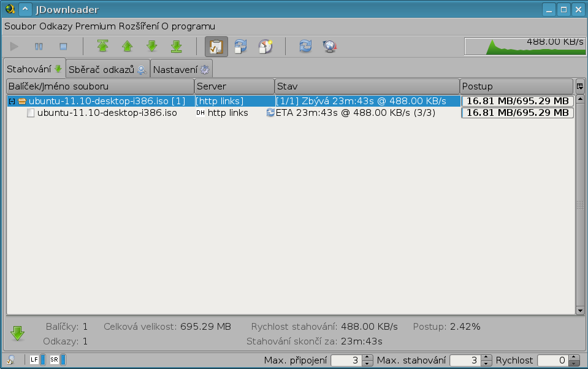Collapse the ubuntu-11.10-desktop-i386.iso [1] package
Screen dimensions: 588x369
(12, 101)
